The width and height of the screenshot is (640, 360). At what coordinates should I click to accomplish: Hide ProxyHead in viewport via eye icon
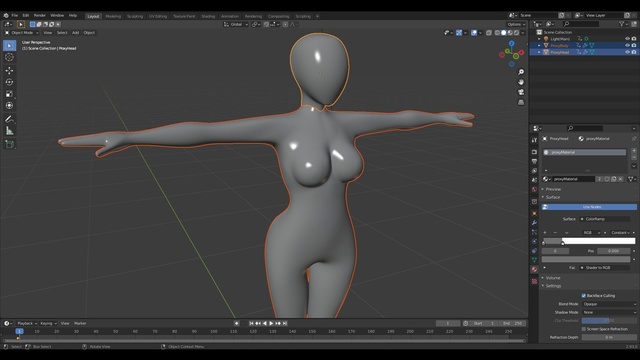627,52
